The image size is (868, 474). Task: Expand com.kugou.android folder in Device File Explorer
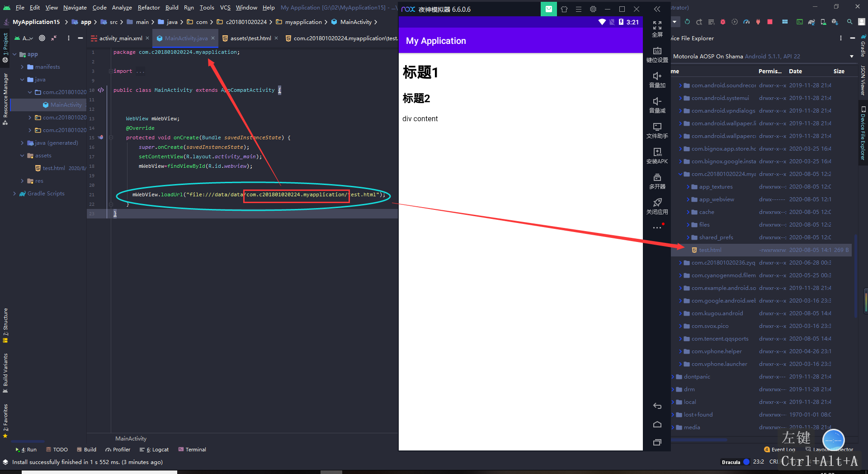point(680,313)
